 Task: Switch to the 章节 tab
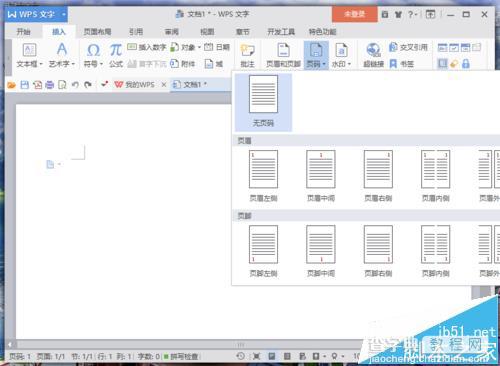[x=242, y=32]
